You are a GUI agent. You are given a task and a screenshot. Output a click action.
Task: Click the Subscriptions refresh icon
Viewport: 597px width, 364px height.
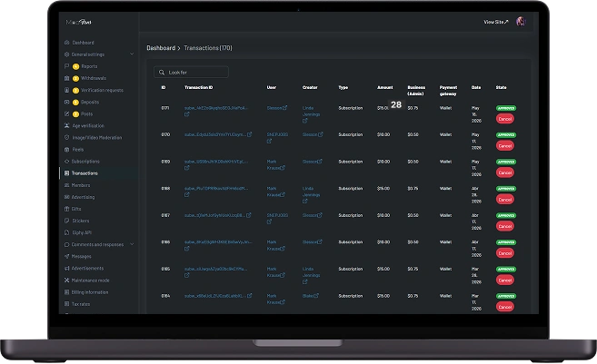[67, 162]
